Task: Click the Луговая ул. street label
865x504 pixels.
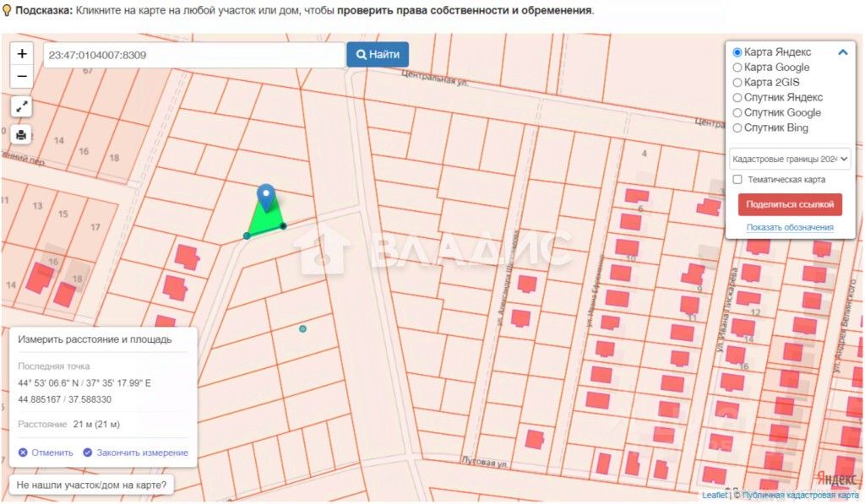Action: (484, 462)
